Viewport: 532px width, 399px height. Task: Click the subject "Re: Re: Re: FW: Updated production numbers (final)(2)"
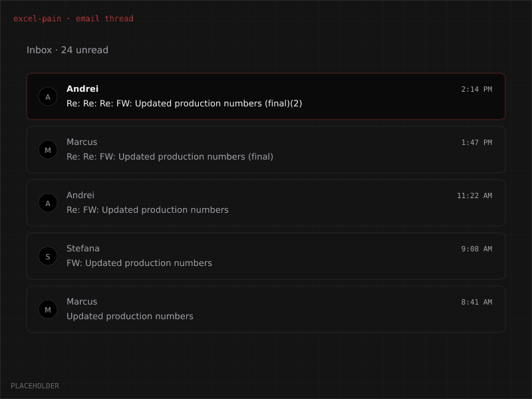point(183,104)
